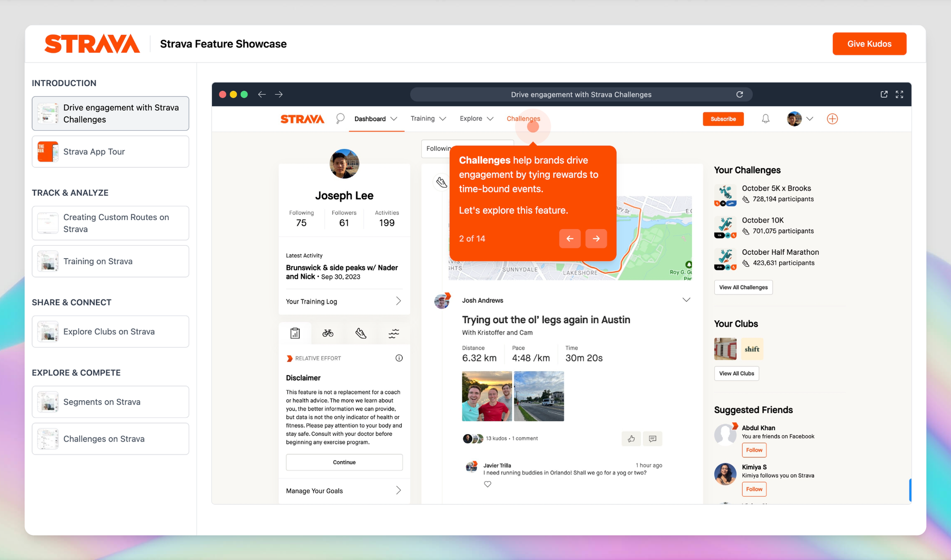This screenshot has height=560, width=951.
Task: Open Training on Strava demo
Action: [110, 261]
